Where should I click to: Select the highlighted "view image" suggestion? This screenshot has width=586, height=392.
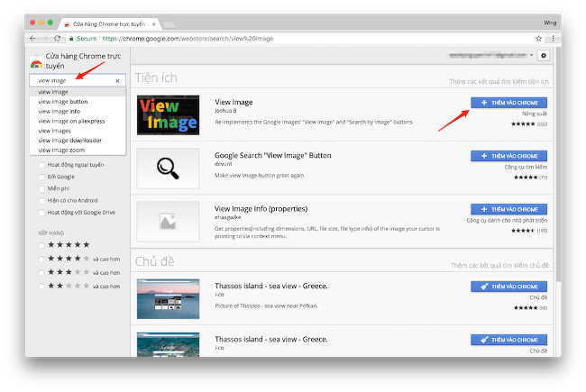coord(78,92)
